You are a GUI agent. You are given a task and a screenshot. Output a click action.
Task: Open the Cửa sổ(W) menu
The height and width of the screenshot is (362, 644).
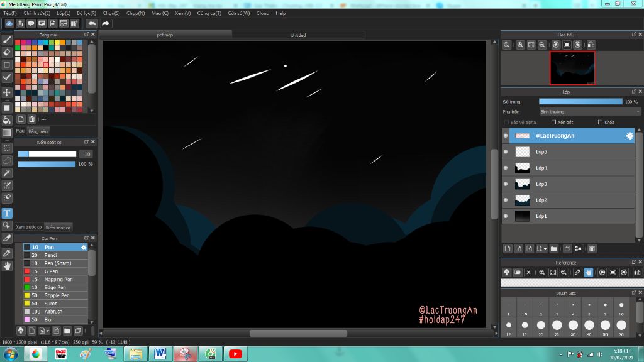(x=238, y=13)
